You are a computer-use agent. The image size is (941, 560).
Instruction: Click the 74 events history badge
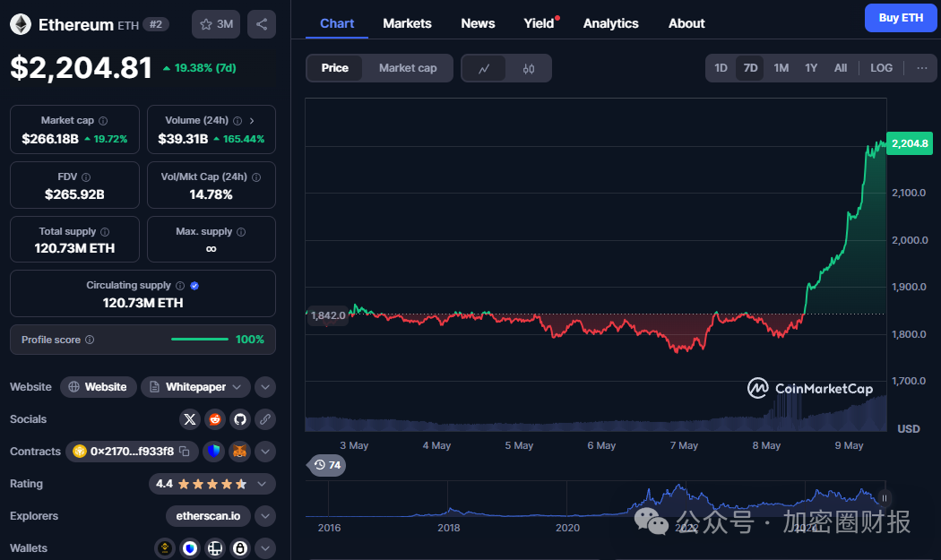(327, 465)
